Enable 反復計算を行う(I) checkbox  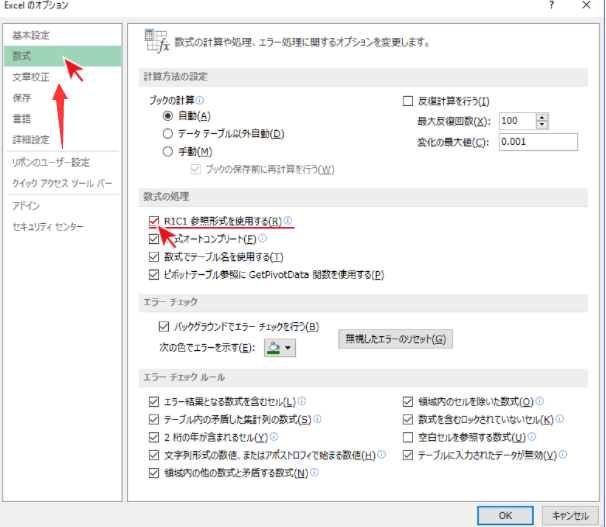[408, 101]
